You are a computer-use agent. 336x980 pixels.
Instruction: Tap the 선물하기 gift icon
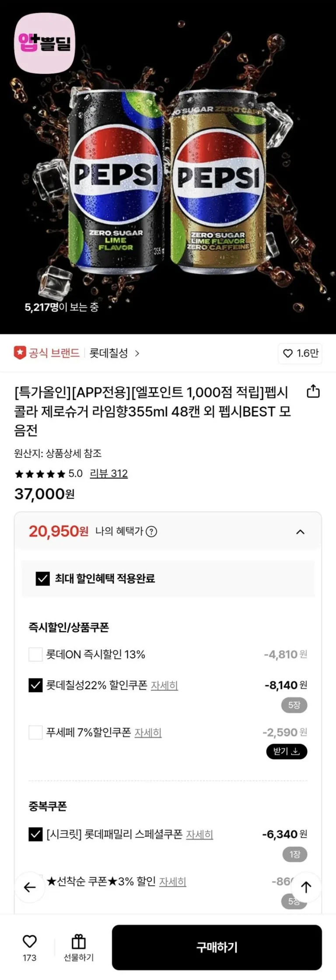(x=79, y=942)
